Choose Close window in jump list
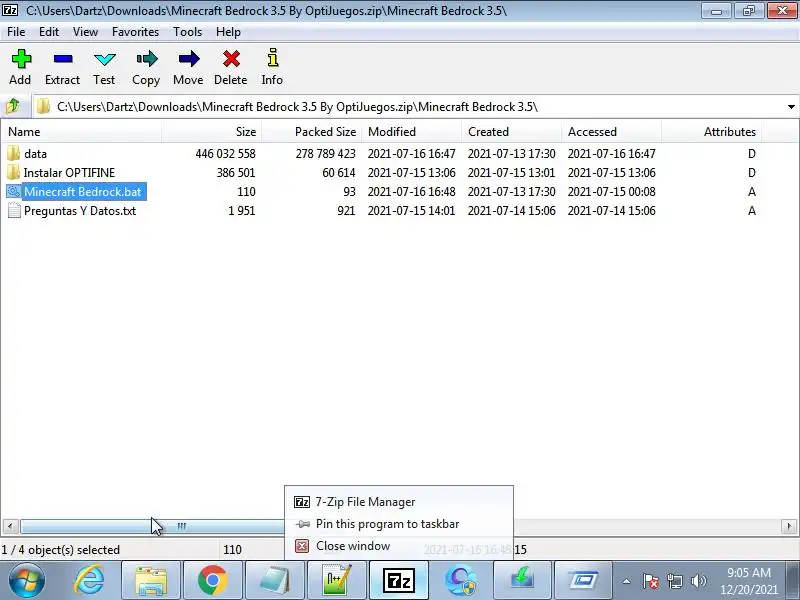Viewport: 800px width, 600px height. (399, 546)
